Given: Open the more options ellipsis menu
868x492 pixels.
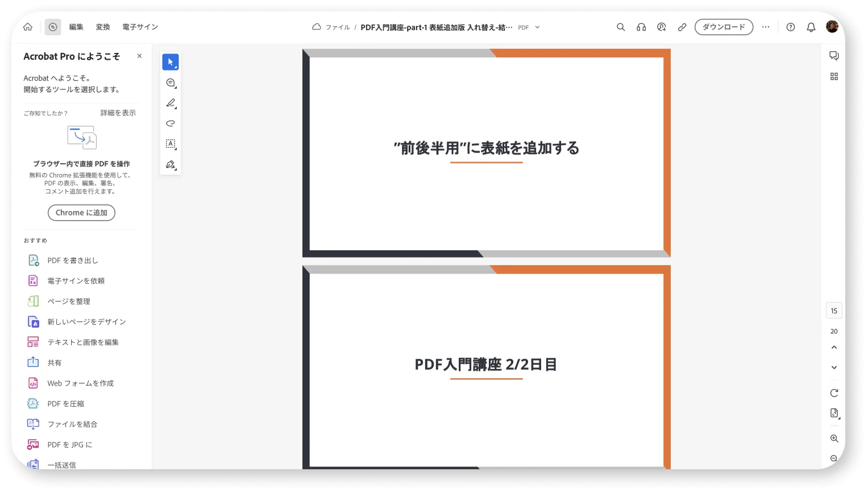Looking at the screenshot, I should pos(766,27).
